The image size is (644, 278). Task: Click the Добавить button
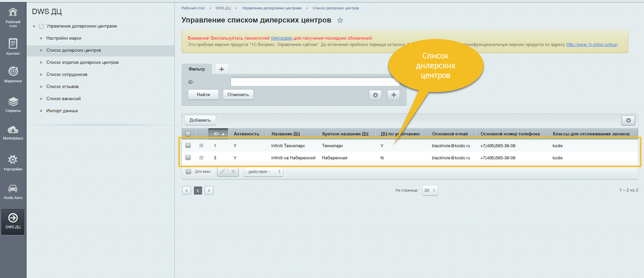tap(200, 120)
